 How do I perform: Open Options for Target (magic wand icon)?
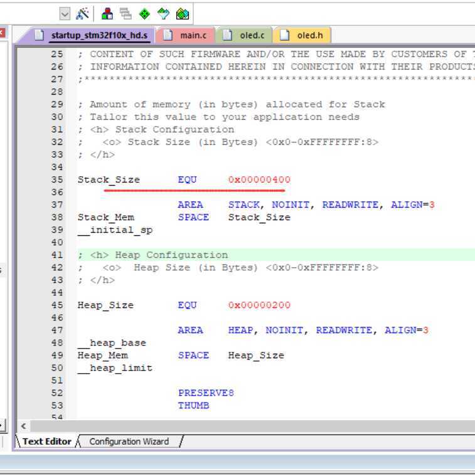[x=82, y=14]
